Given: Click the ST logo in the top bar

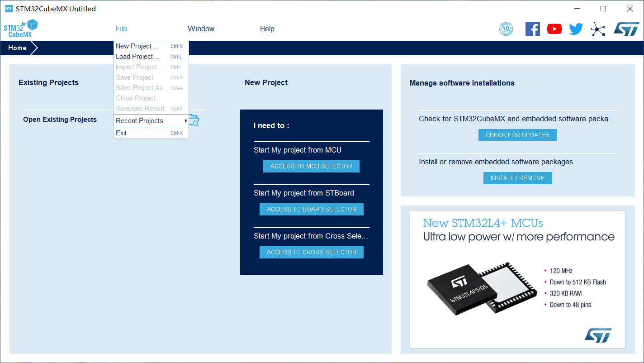Looking at the screenshot, I should pyautogui.click(x=626, y=29).
